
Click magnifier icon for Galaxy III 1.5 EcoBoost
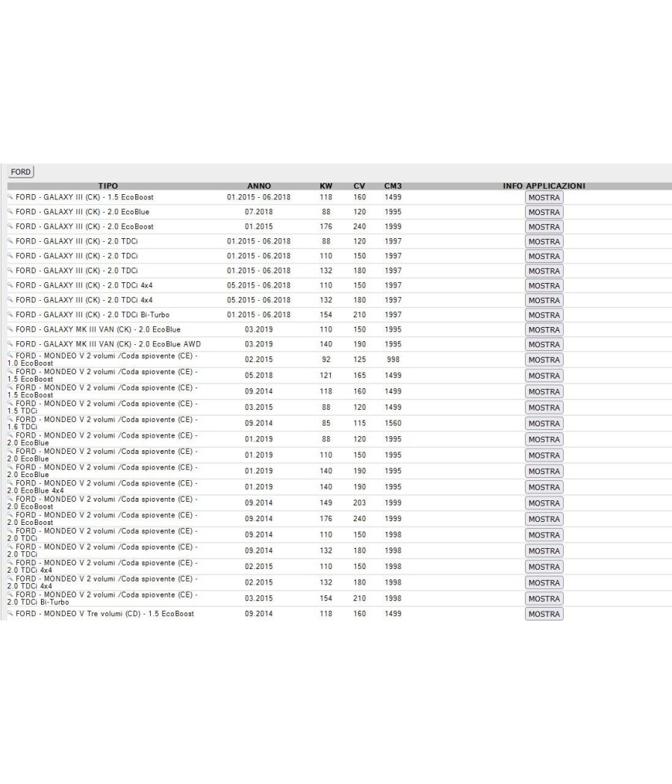[x=10, y=197]
